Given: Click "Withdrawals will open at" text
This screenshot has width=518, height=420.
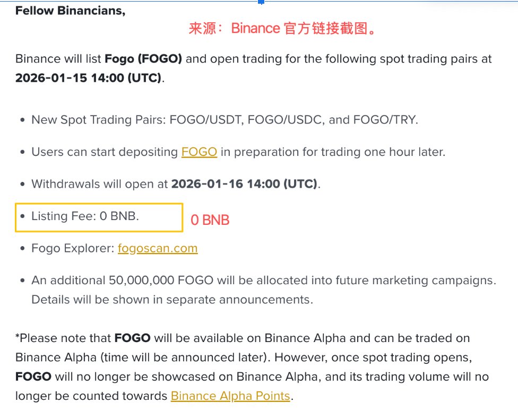Looking at the screenshot, I should click(x=99, y=184).
